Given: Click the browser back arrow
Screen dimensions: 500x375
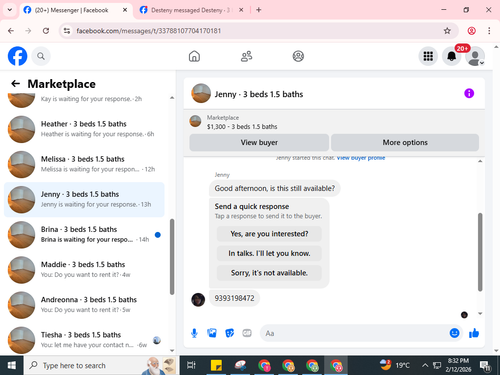Looking at the screenshot, I should [x=11, y=31].
